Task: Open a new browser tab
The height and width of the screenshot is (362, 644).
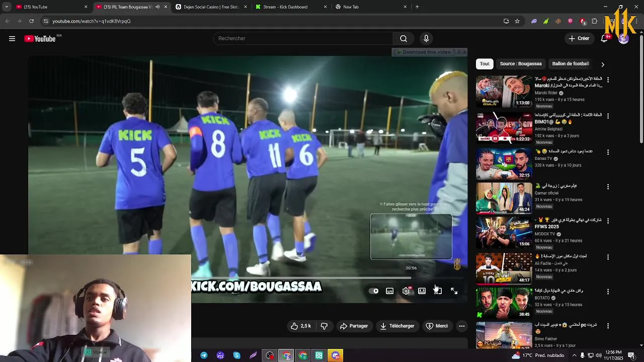Action: click(417, 7)
